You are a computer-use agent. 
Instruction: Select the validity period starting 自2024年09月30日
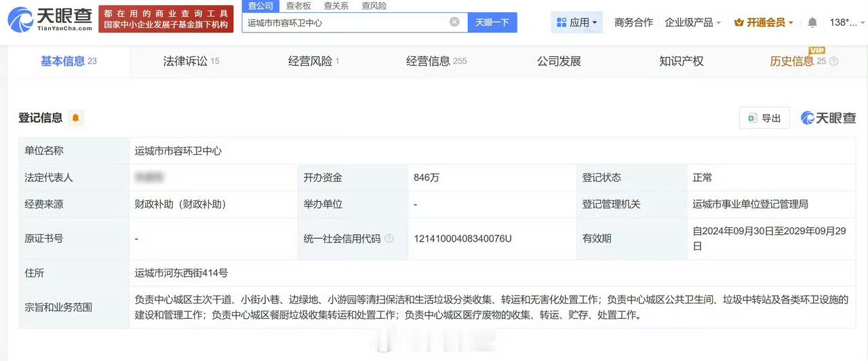[x=769, y=238]
